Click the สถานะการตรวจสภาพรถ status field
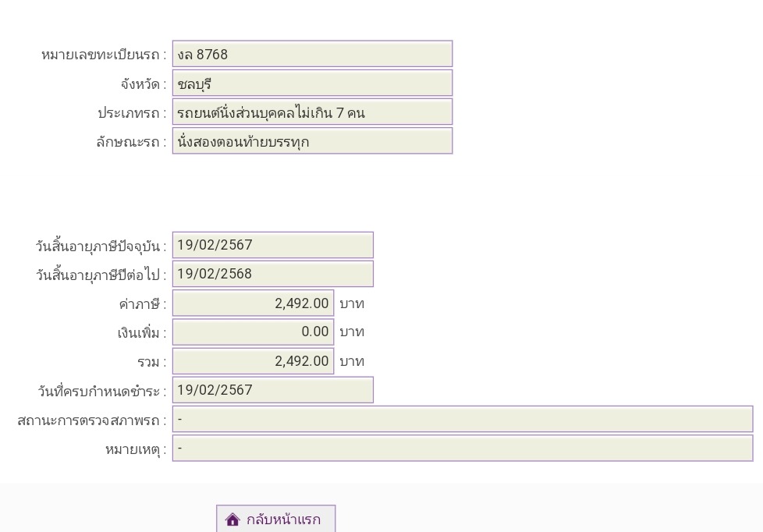The width and height of the screenshot is (763, 532). tap(463, 419)
